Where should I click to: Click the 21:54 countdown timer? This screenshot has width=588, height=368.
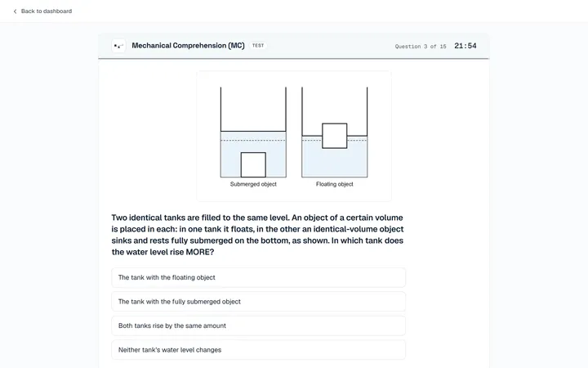tap(465, 46)
